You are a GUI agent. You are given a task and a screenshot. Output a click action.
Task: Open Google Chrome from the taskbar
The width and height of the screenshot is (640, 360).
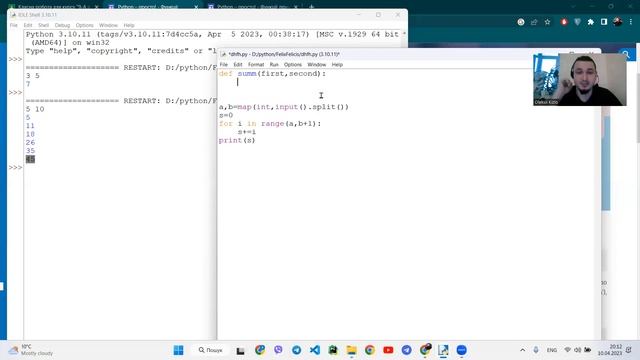click(370, 350)
